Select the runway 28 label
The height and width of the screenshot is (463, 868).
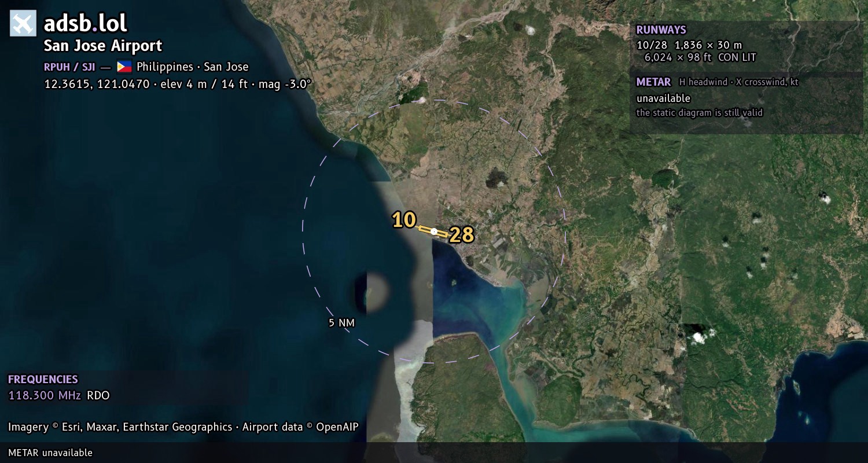coord(462,235)
